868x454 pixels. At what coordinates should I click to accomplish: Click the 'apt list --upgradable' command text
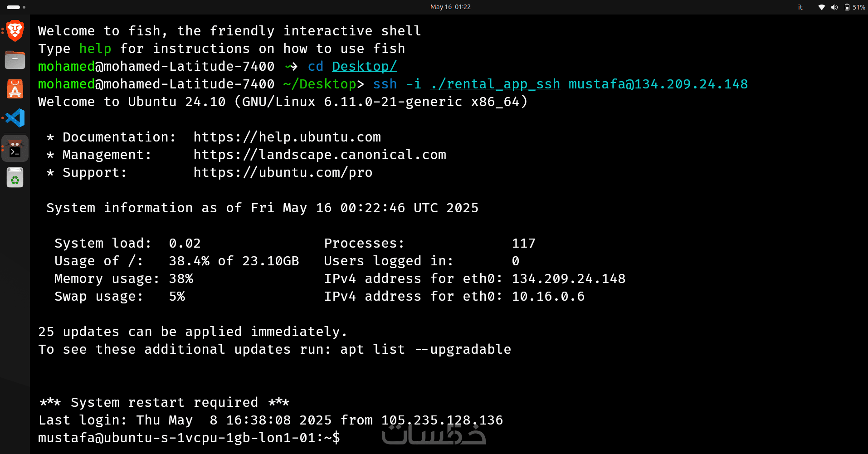point(425,349)
